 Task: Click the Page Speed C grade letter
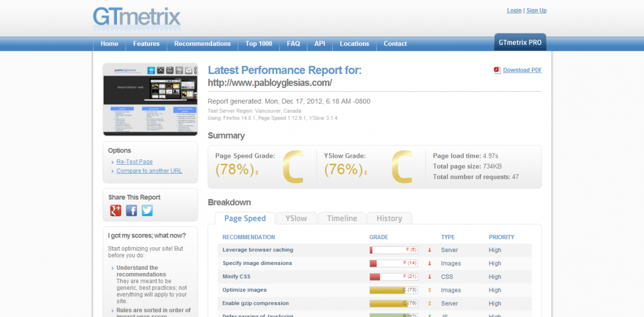click(x=293, y=167)
